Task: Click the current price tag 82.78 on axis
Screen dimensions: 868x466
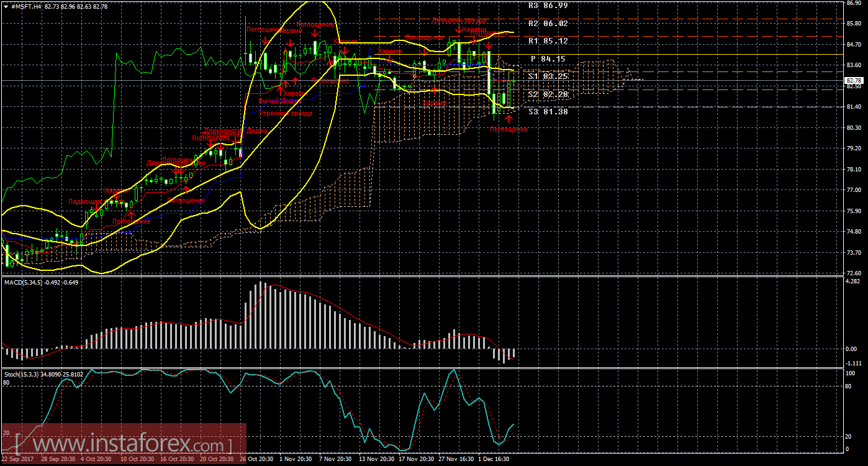Action: [x=854, y=81]
